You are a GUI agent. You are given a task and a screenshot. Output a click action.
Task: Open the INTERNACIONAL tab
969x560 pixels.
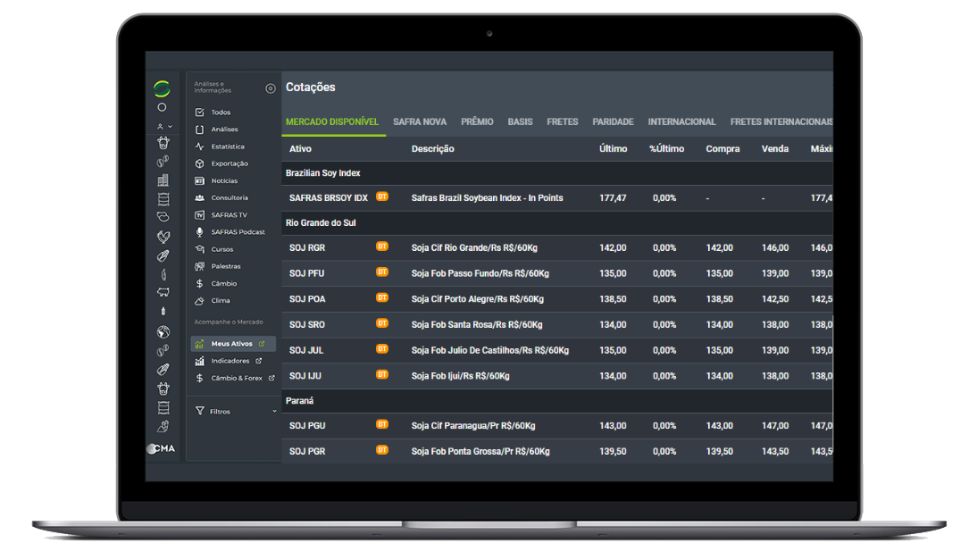click(681, 121)
